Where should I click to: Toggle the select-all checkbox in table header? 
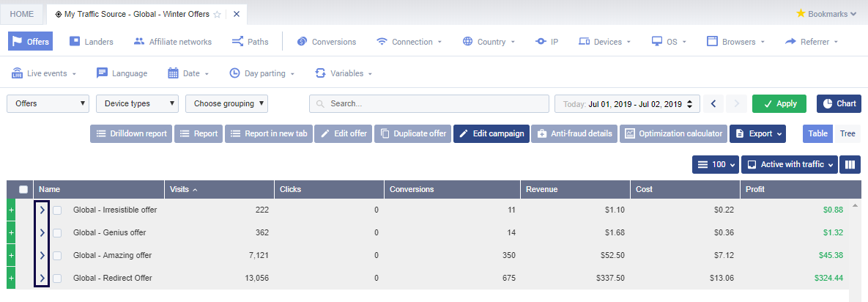tap(23, 189)
